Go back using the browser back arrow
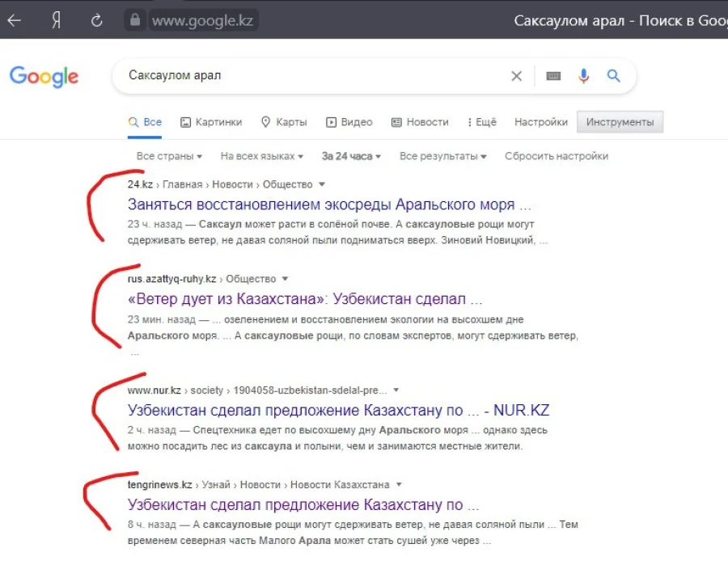Viewport: 728px width, 561px height. coord(15,20)
